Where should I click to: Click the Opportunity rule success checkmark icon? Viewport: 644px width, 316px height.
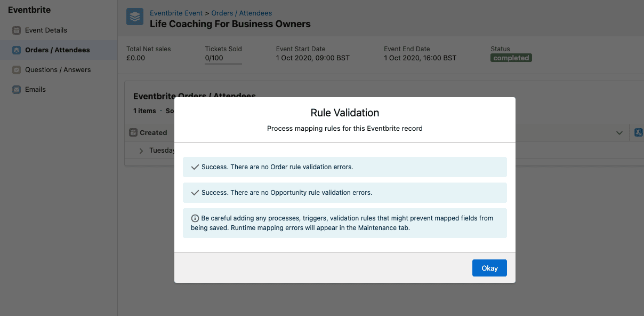point(195,193)
